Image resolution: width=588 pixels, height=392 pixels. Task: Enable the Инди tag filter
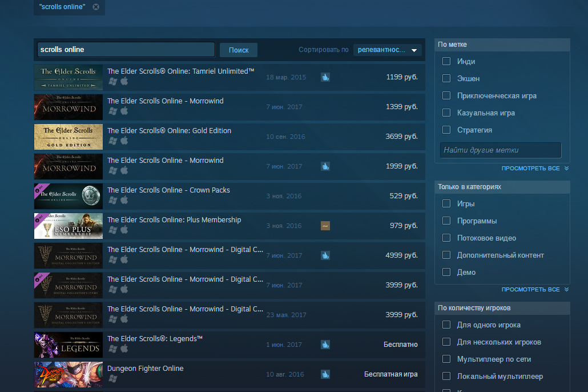(446, 61)
